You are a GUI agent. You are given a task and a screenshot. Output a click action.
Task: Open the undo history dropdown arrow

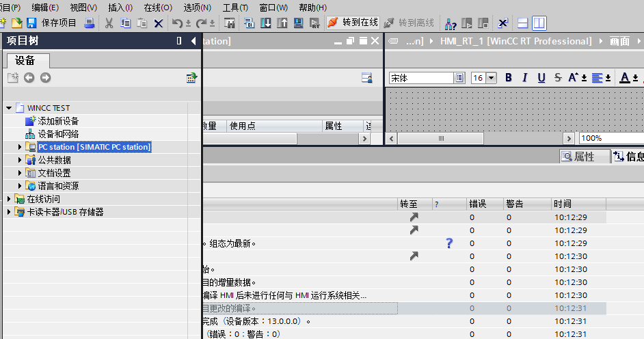pyautogui.click(x=188, y=23)
